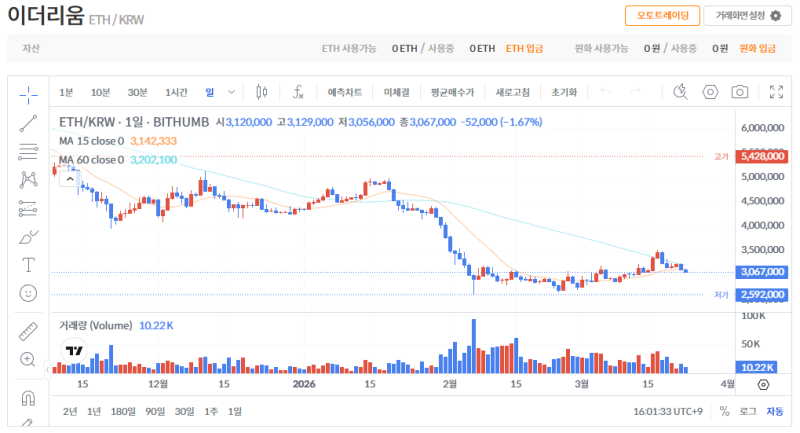Activate the zoom in tool
This screenshot has height=433, width=800.
[28, 360]
